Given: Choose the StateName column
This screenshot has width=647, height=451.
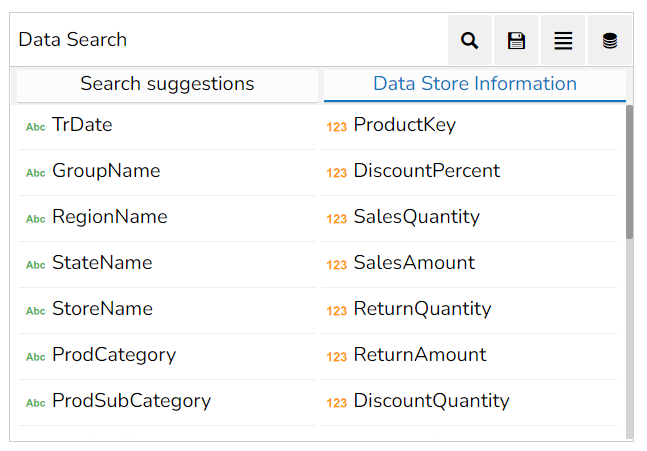Looking at the screenshot, I should (x=167, y=263).
